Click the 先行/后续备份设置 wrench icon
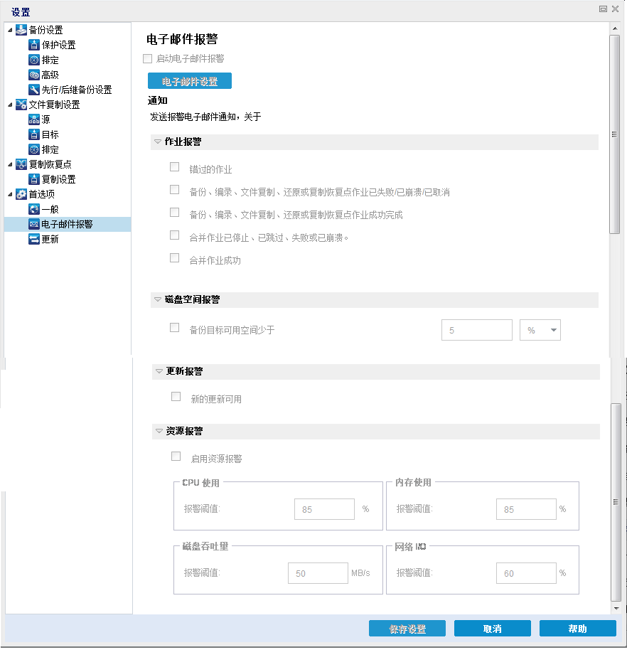 (x=33, y=89)
